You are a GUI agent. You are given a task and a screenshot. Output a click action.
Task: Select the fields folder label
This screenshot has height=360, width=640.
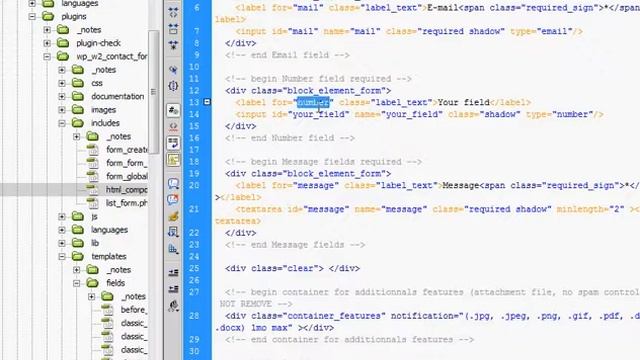tap(116, 283)
